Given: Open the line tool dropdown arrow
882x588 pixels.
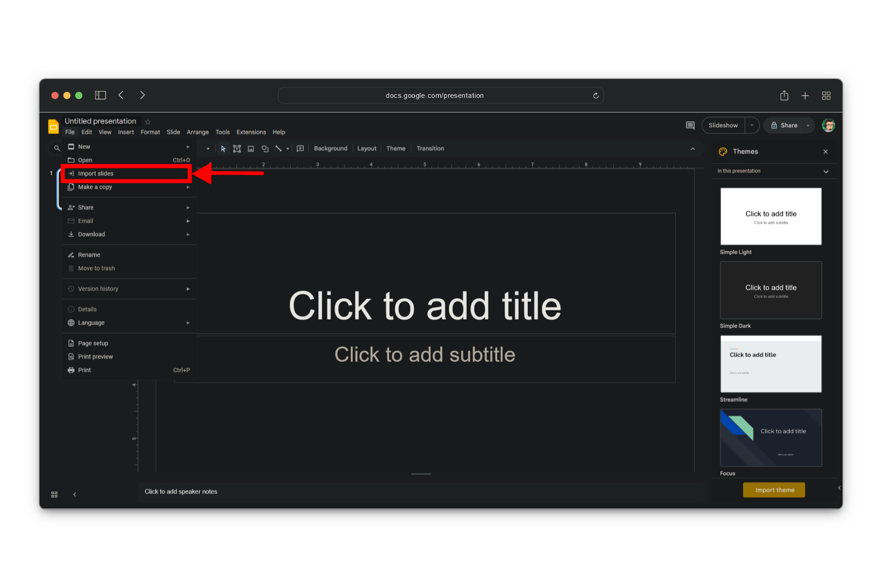Looking at the screenshot, I should tap(288, 148).
